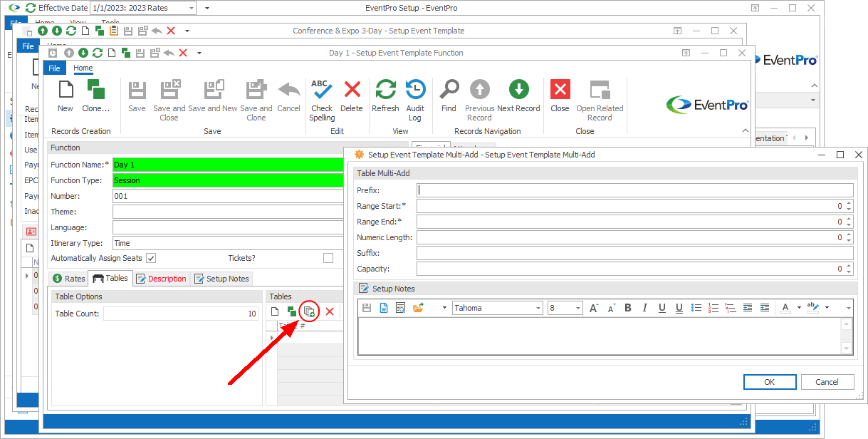The image size is (868, 439).
Task: Click Find in Records Navigation
Action: (449, 96)
